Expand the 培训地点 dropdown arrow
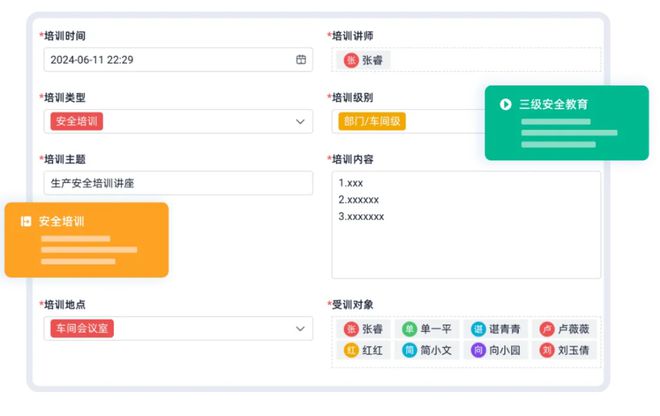 (300, 329)
